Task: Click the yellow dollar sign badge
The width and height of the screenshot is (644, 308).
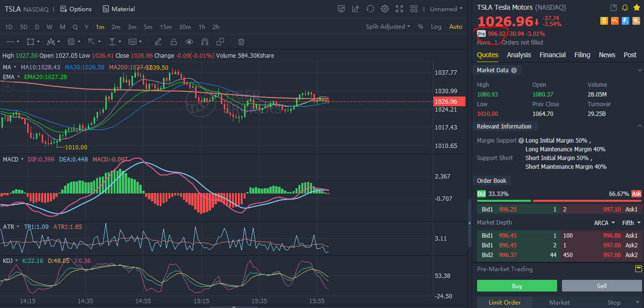Action: tap(604, 21)
